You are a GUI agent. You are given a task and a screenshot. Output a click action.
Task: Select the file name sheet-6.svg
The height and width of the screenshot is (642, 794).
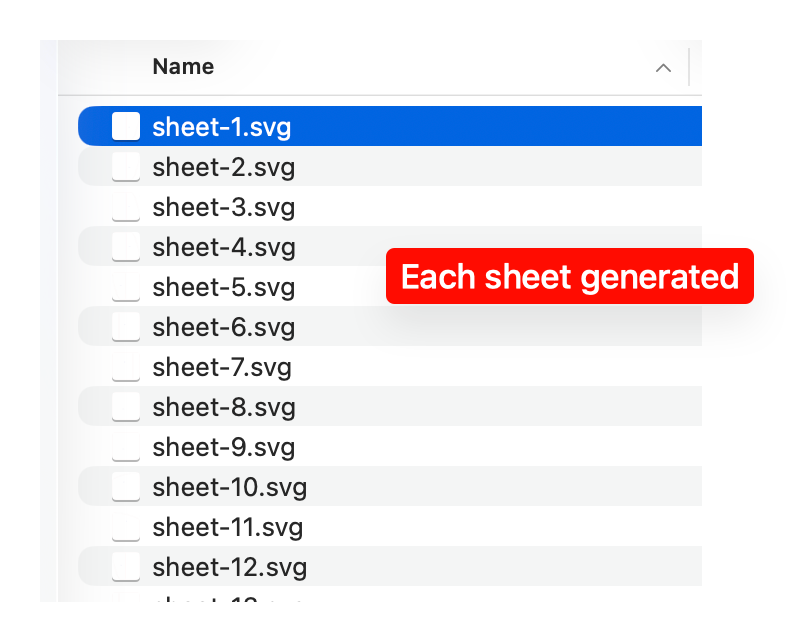224,327
